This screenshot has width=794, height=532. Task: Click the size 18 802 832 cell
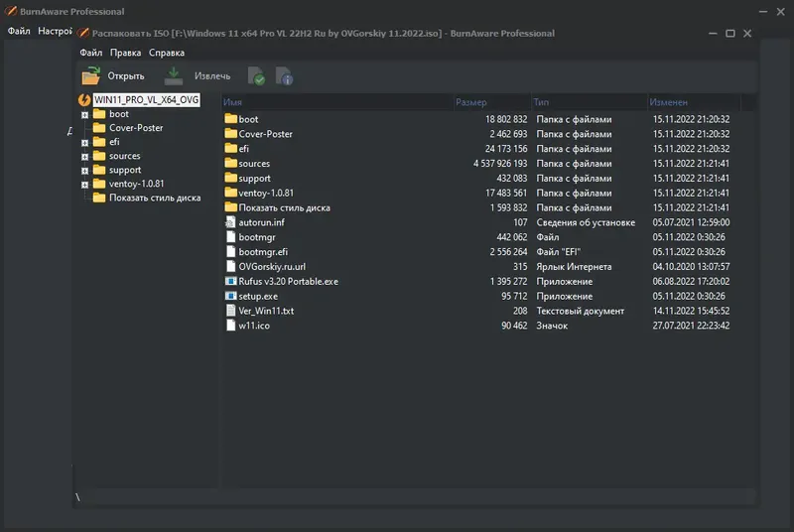[506, 119]
